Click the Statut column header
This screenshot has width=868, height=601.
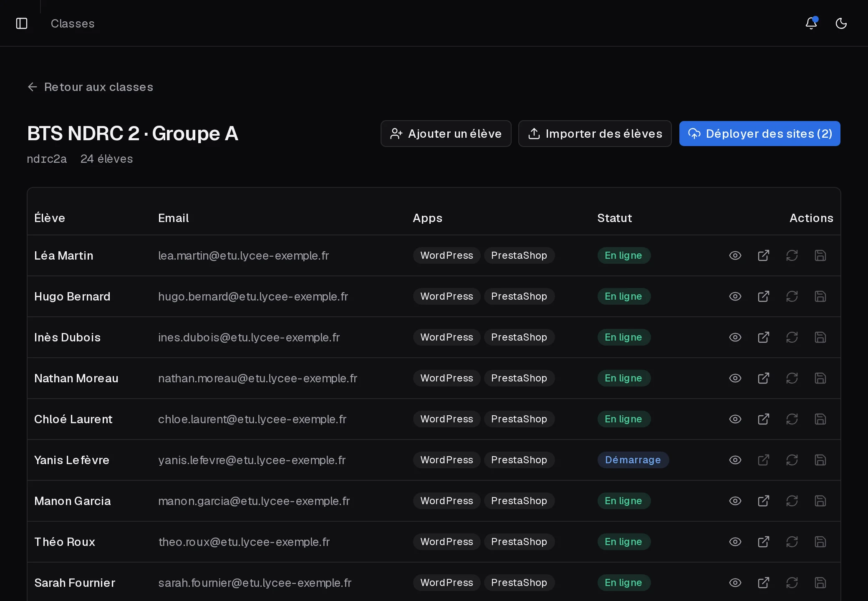point(614,218)
